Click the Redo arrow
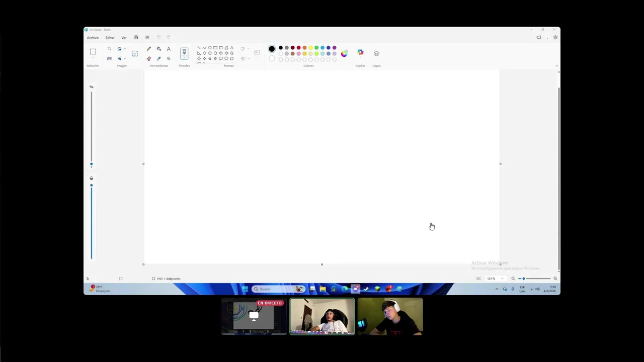 click(x=169, y=38)
